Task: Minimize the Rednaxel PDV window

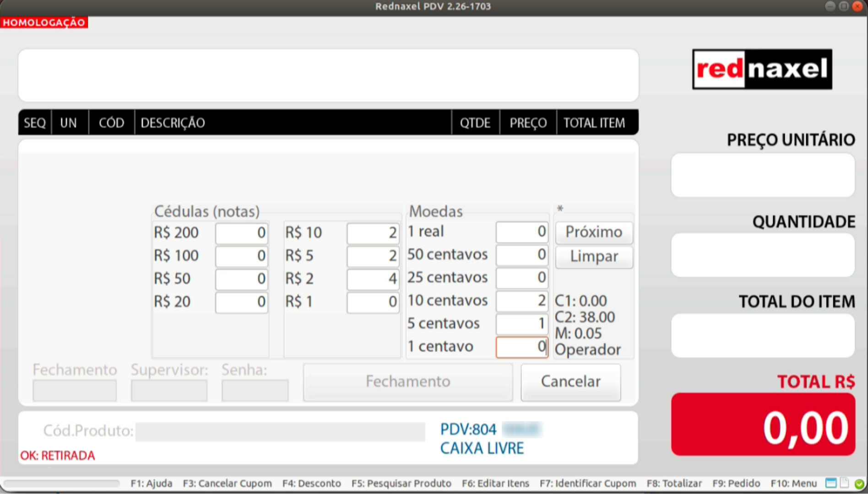Action: coord(830,6)
